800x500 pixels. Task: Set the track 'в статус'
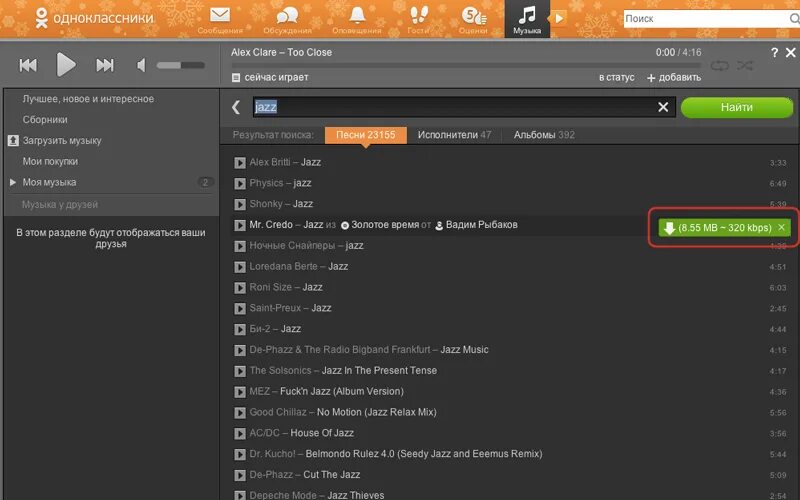point(616,78)
